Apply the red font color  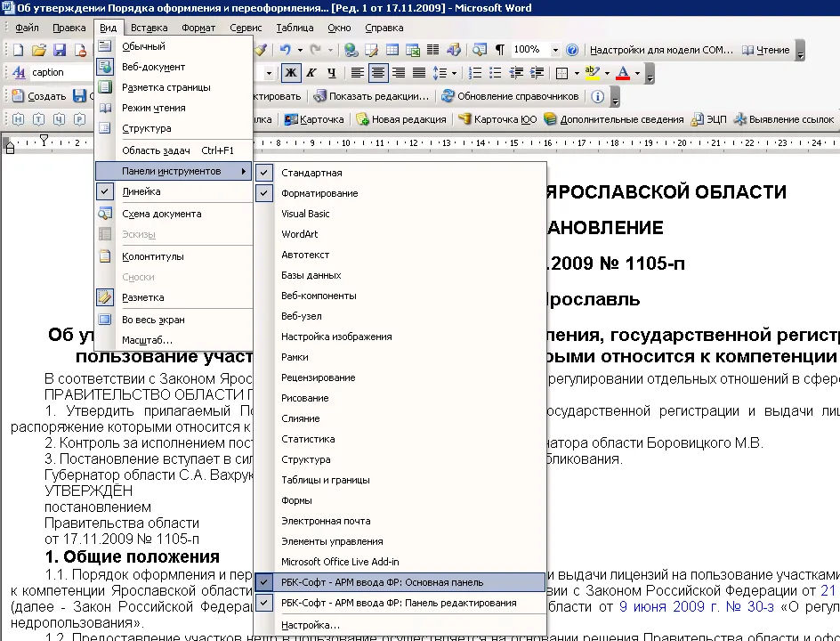(623, 72)
